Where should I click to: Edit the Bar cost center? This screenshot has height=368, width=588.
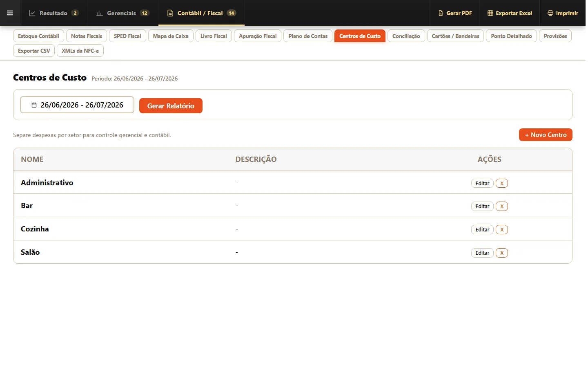tap(482, 206)
